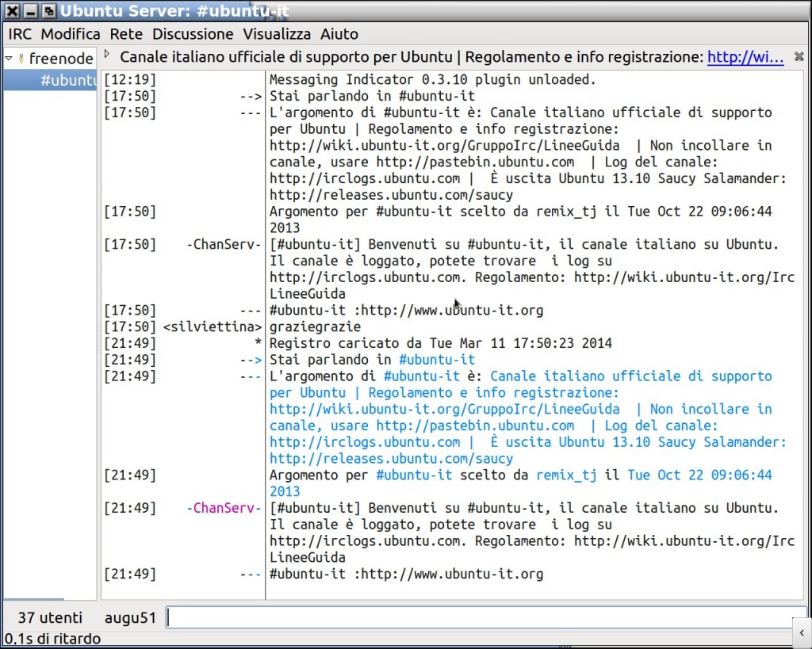Click the window minimize icon in title bar
Image resolution: width=812 pixels, height=649 pixels.
[31, 10]
